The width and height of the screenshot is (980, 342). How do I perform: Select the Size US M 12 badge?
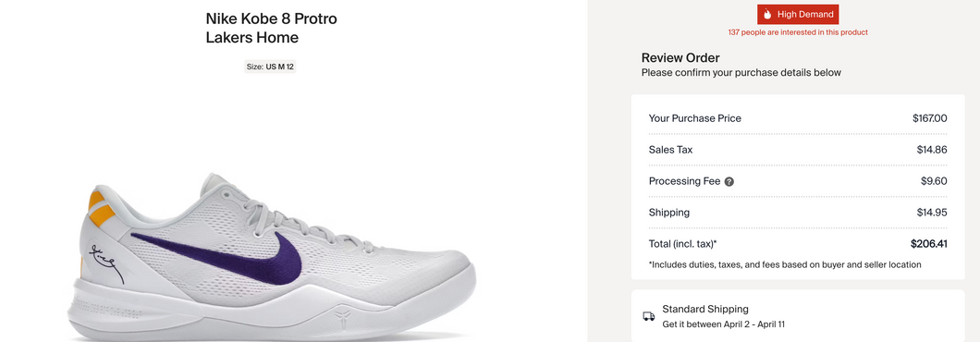tap(270, 67)
